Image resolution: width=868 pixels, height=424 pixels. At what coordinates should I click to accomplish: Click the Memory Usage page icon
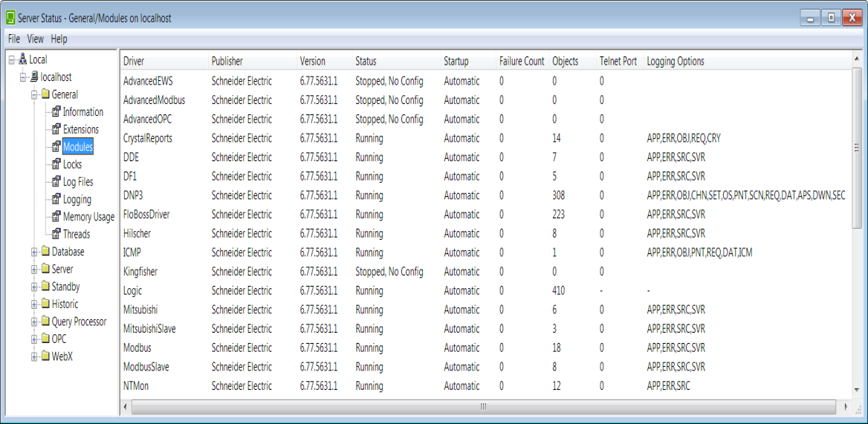(x=56, y=217)
